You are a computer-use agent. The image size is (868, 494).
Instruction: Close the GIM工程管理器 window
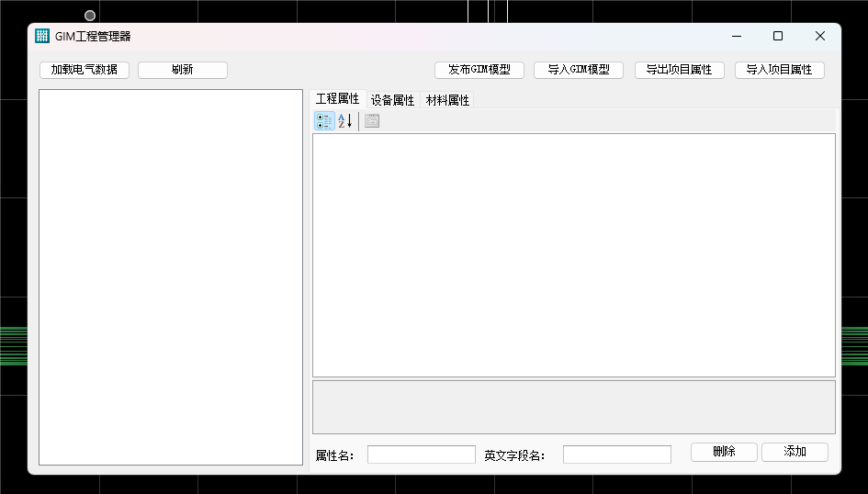(820, 36)
